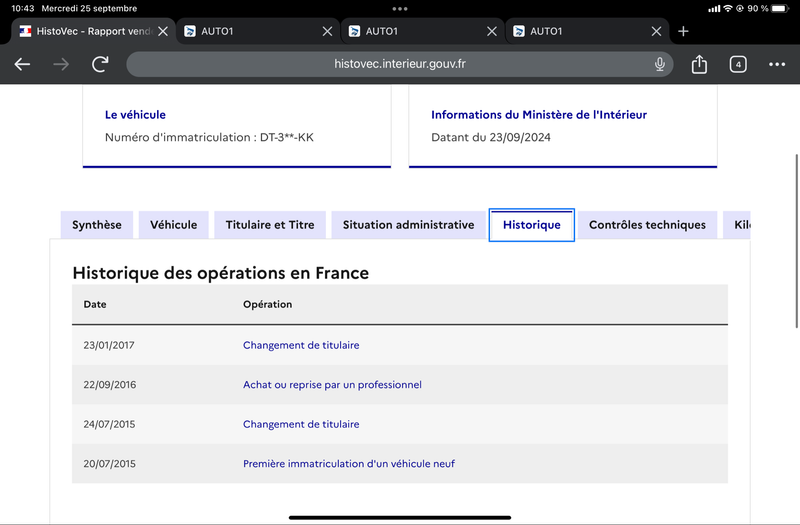This screenshot has height=525, width=800.
Task: Open the browser three-dot menu
Action: point(777,64)
